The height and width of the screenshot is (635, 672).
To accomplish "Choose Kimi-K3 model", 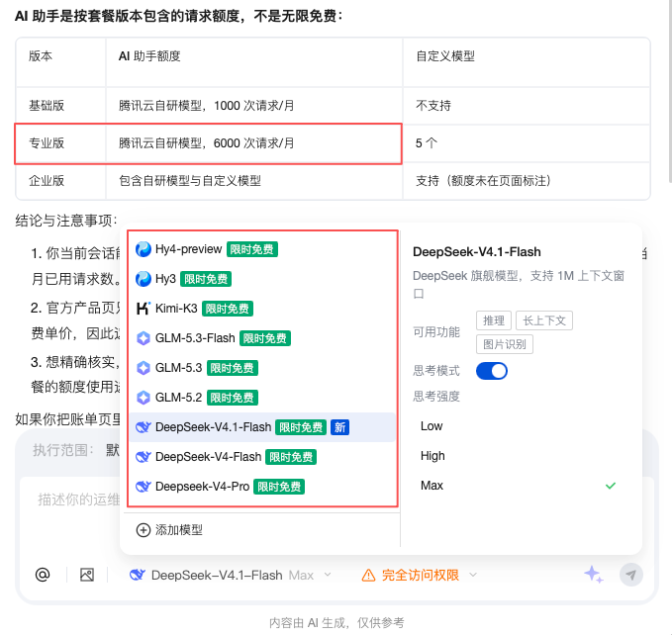I will 262,309.
